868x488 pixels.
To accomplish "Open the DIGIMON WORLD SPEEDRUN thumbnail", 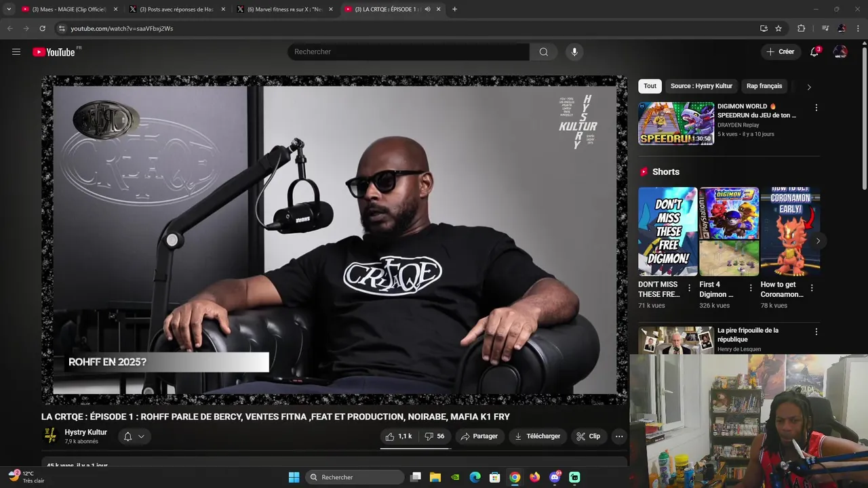I will [676, 123].
